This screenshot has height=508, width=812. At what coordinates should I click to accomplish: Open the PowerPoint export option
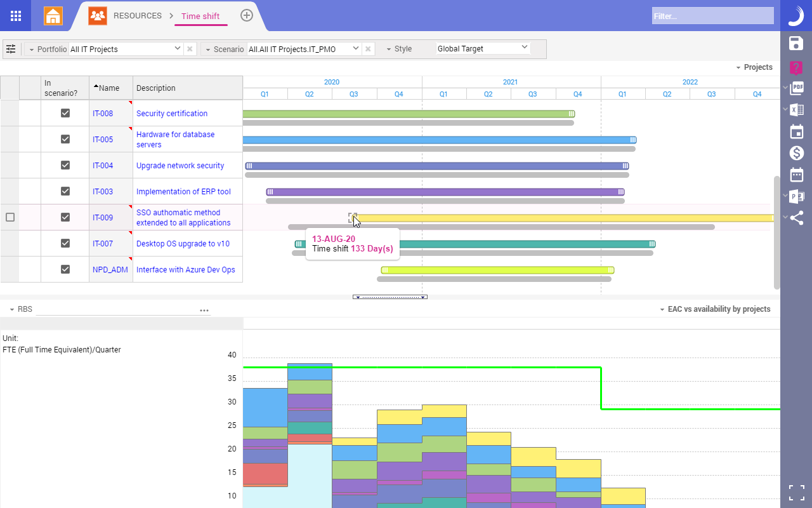pyautogui.click(x=796, y=197)
